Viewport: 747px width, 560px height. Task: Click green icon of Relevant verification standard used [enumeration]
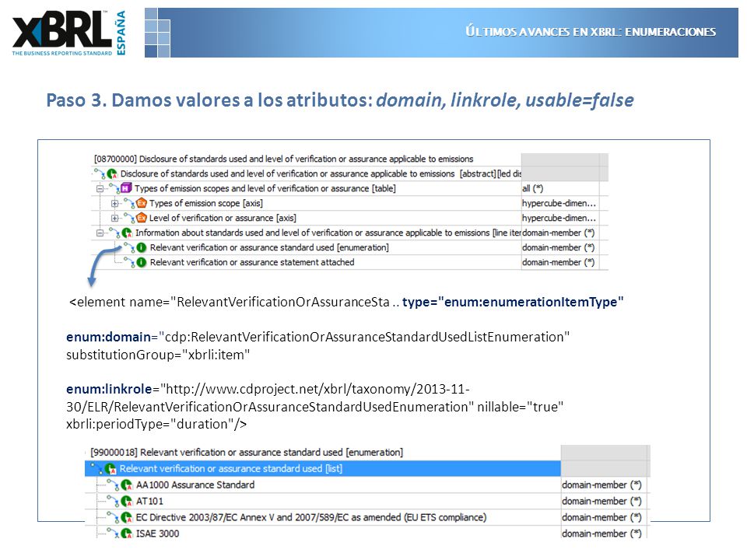point(142,247)
